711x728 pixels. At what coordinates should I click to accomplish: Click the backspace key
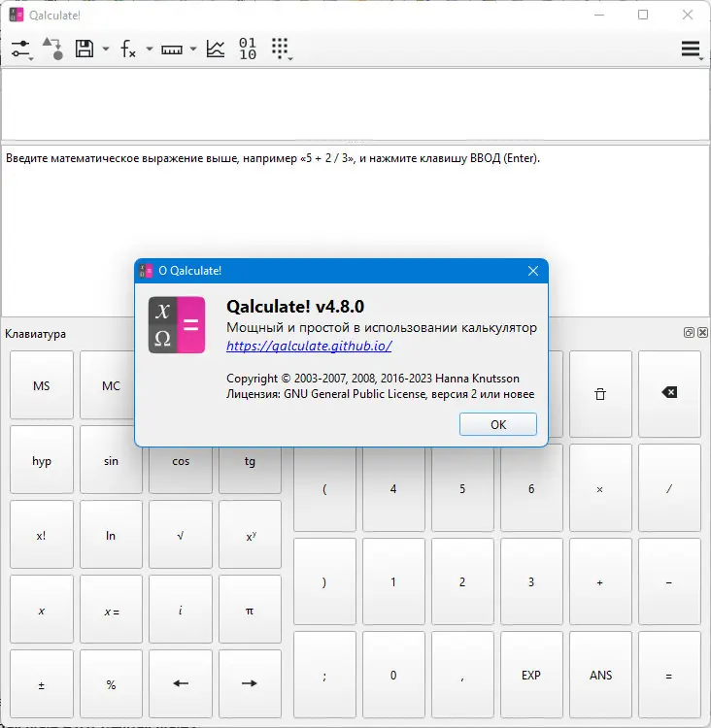click(x=669, y=394)
